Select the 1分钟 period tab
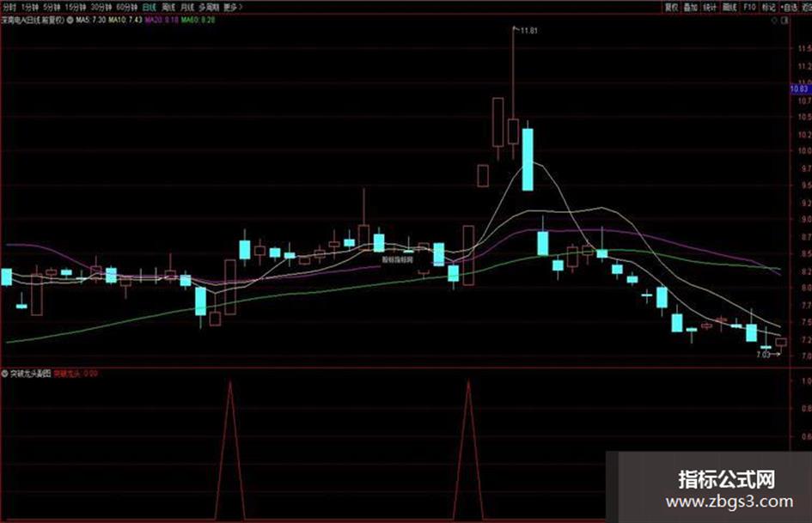The image size is (812, 523). click(30, 7)
